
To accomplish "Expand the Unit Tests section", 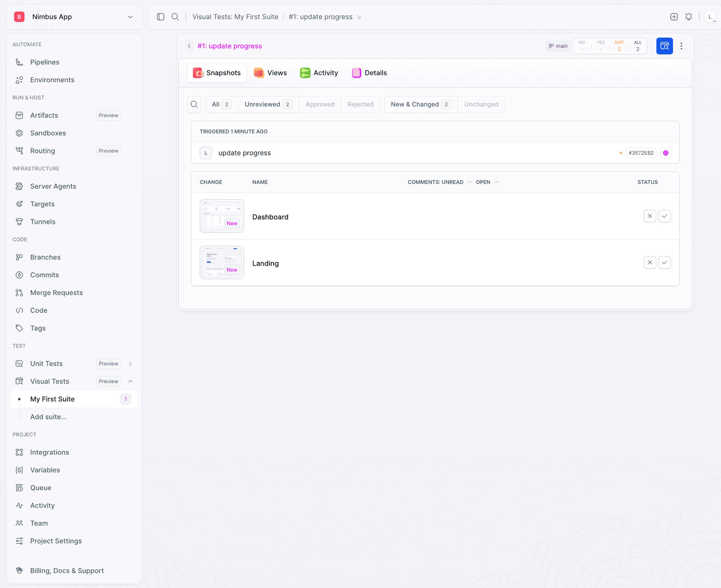I will (130, 364).
